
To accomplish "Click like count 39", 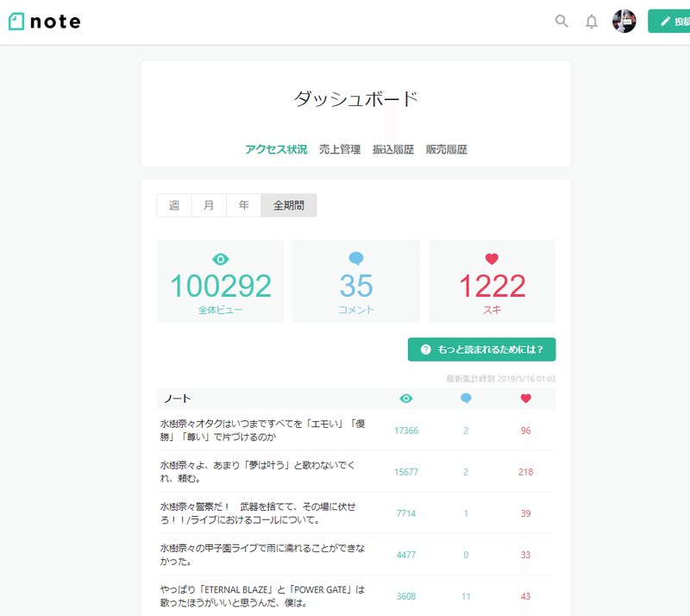I will (525, 513).
